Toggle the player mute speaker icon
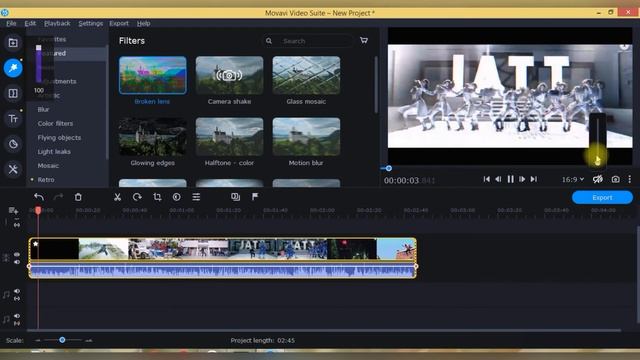The width and height of the screenshot is (640, 360). (x=598, y=179)
